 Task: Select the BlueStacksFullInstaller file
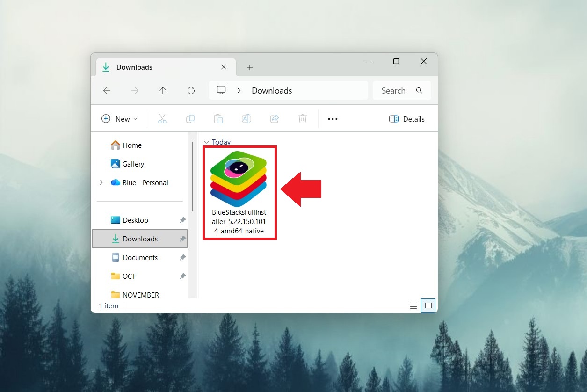click(x=239, y=192)
